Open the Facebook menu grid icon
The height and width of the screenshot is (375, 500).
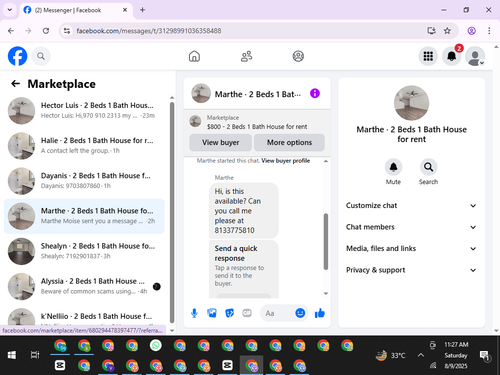428,56
